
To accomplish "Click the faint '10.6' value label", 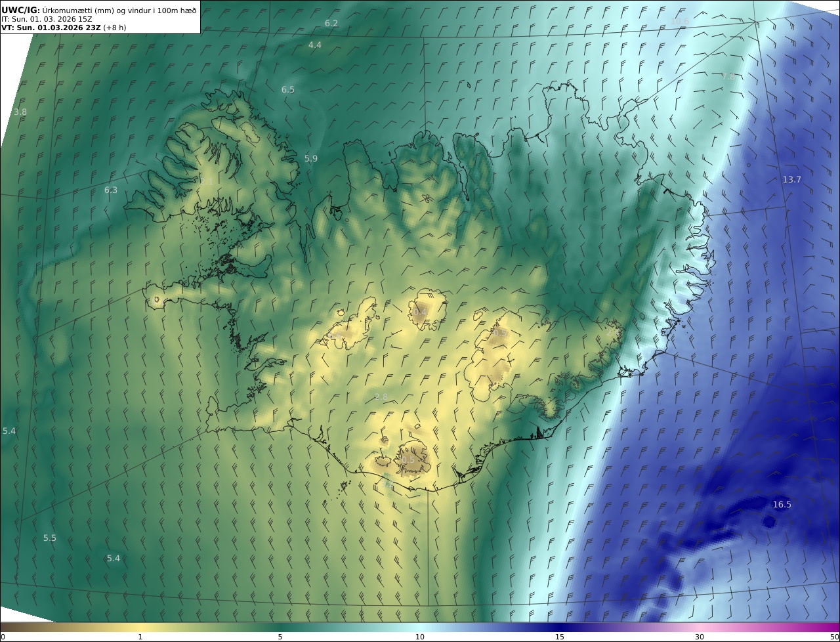I will click(680, 21).
